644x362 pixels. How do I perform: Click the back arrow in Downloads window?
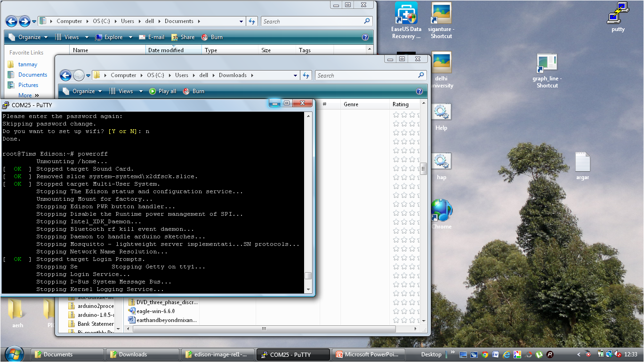pos(65,75)
